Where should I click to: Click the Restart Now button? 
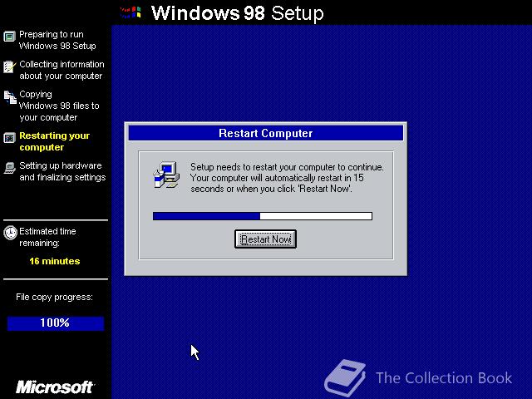tap(265, 239)
